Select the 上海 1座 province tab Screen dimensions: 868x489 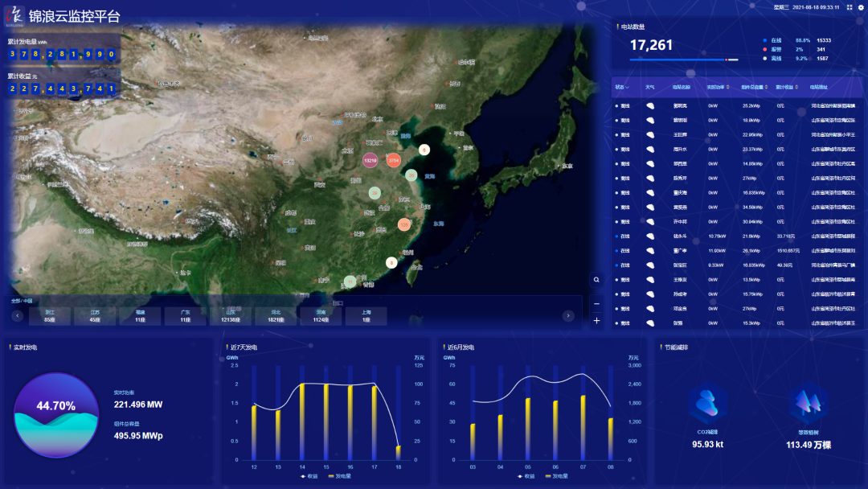(366, 316)
